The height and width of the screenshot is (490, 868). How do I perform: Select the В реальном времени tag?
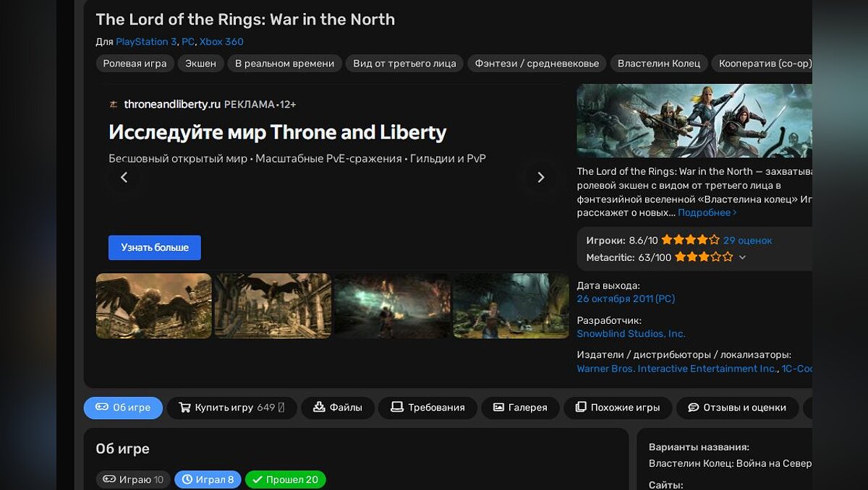(284, 64)
